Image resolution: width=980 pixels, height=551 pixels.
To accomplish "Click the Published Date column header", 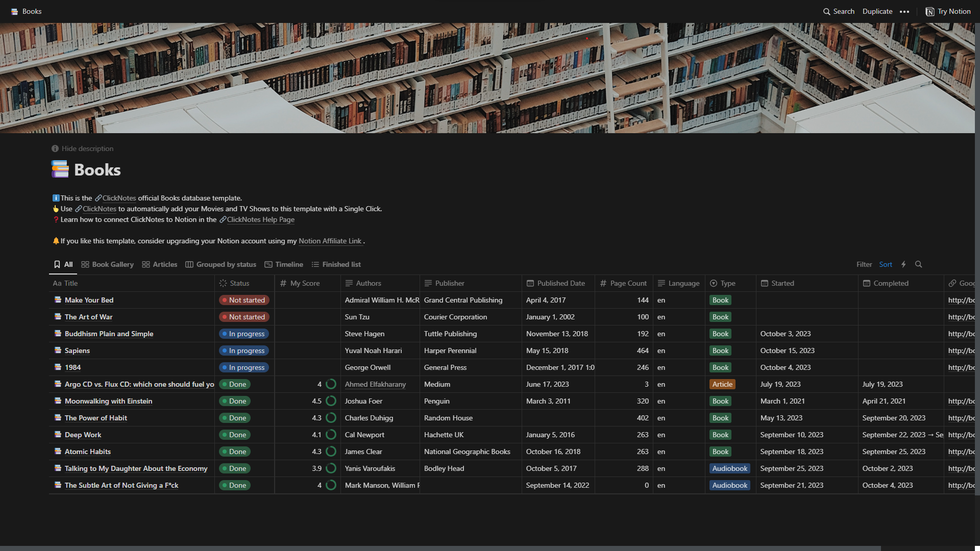I will point(558,283).
